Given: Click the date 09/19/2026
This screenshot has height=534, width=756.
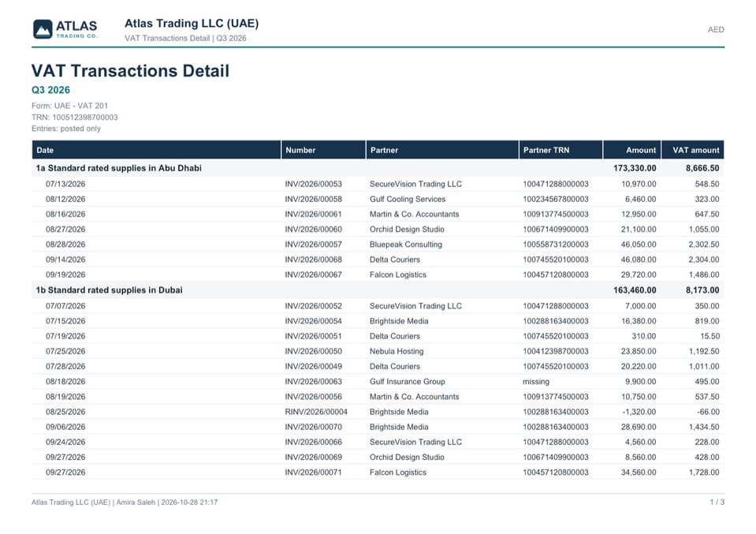Looking at the screenshot, I should (x=65, y=274).
